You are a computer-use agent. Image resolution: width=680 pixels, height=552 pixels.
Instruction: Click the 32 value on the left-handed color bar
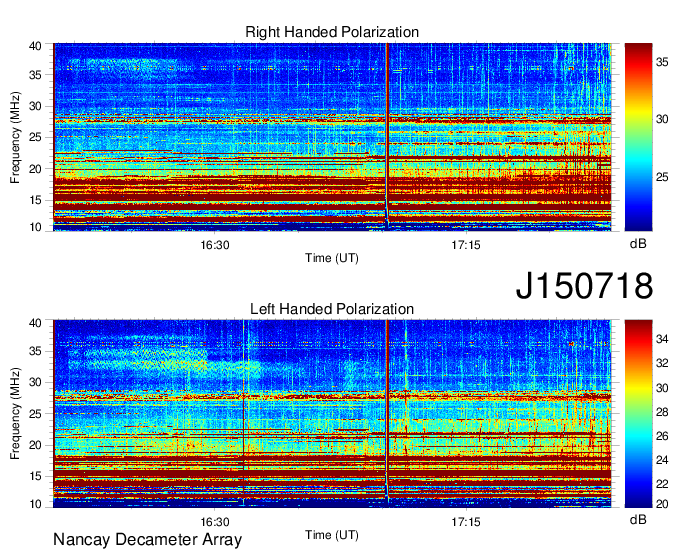(x=662, y=363)
